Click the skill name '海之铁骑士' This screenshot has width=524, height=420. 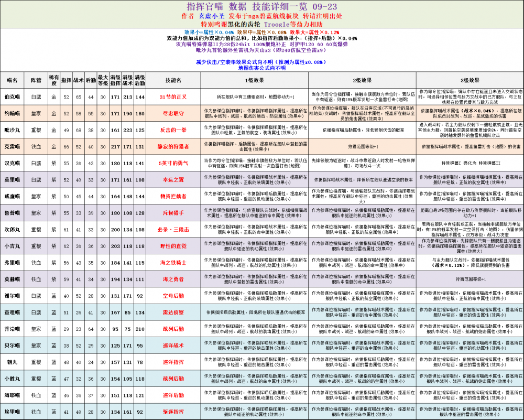pyautogui.click(x=173, y=263)
